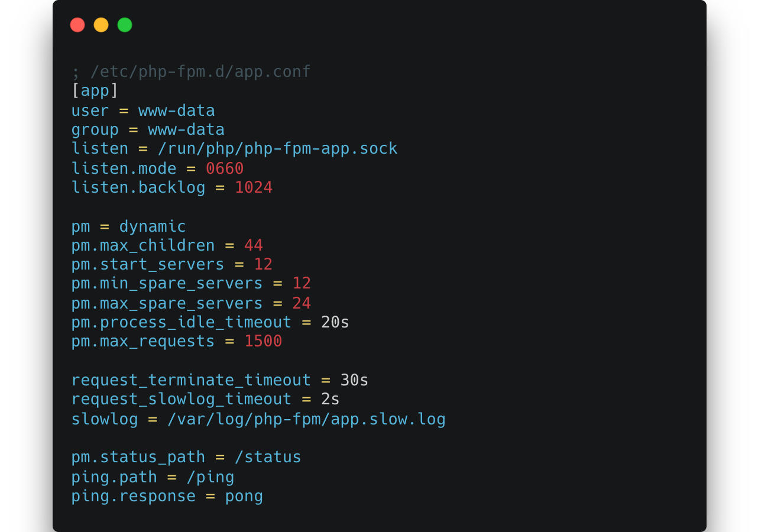
Task: Click the pm.start_servers key
Action: click(x=148, y=264)
